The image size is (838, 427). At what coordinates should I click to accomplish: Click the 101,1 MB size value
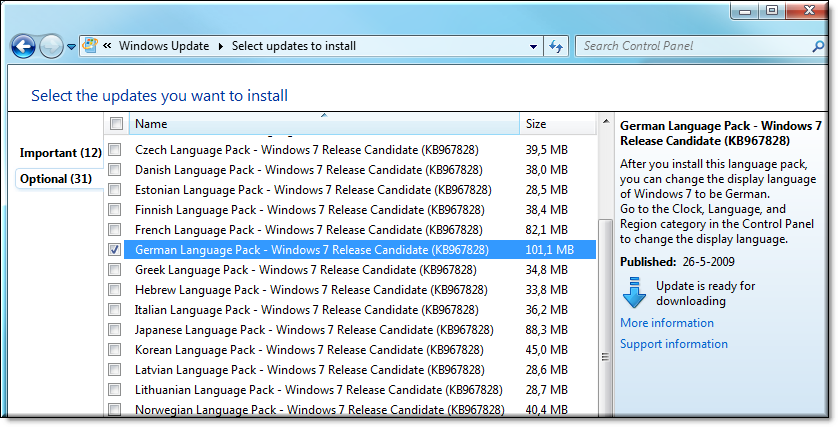(549, 250)
